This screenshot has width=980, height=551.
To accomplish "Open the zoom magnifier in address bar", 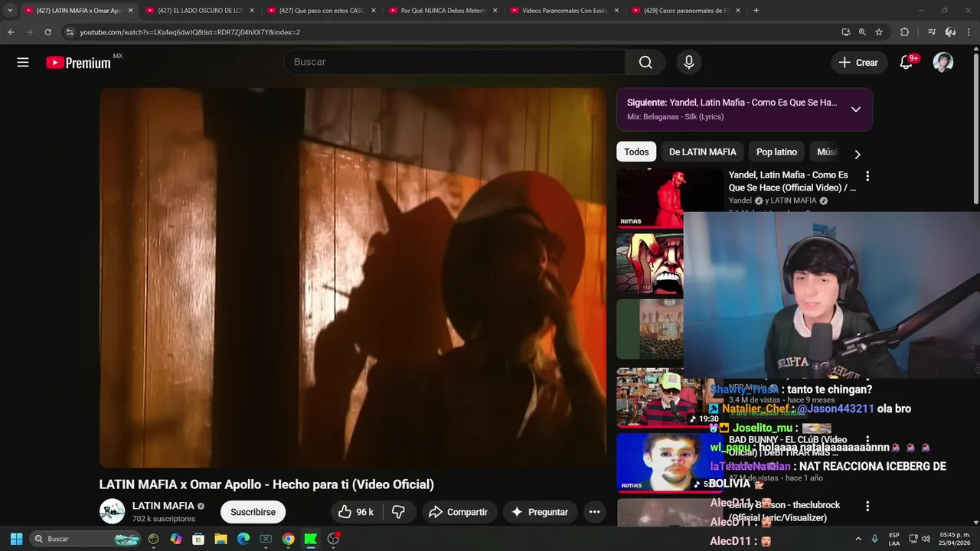I will pyautogui.click(x=862, y=32).
